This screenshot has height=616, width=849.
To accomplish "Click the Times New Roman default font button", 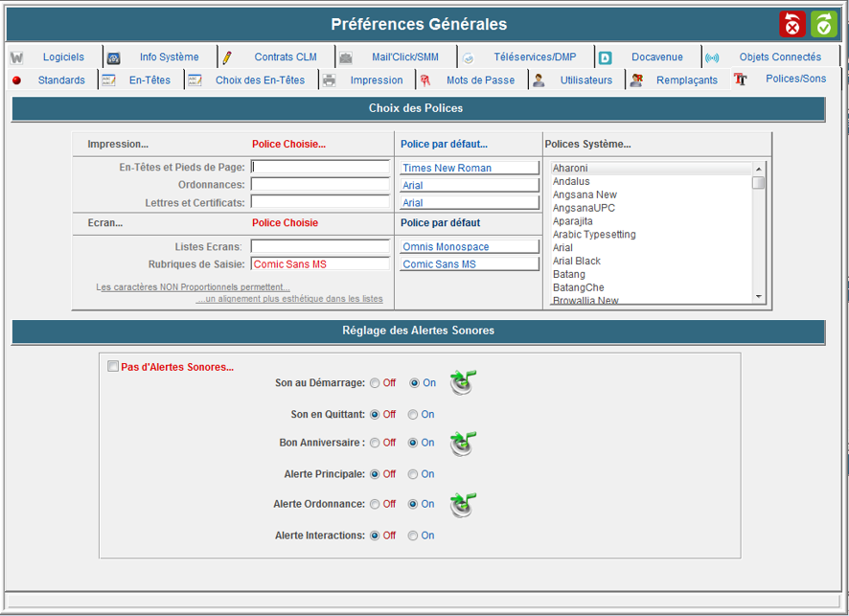I will pyautogui.click(x=469, y=168).
